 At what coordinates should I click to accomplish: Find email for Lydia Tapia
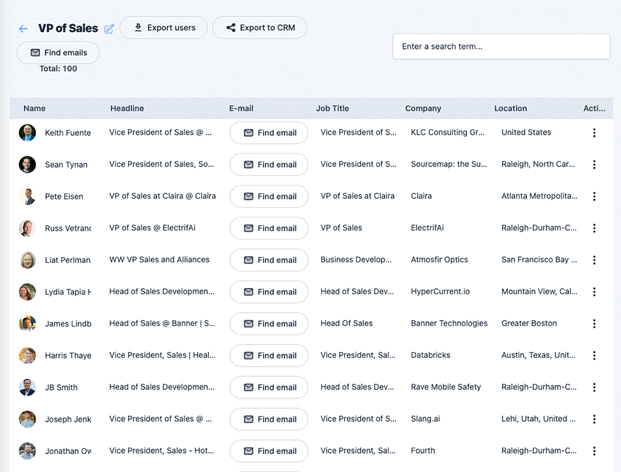(269, 292)
